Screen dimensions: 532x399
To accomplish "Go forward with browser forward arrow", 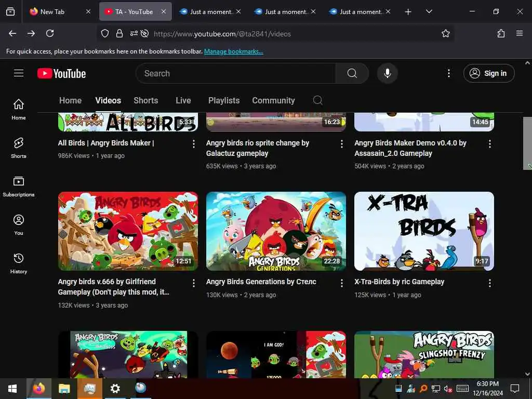I will (x=31, y=33).
